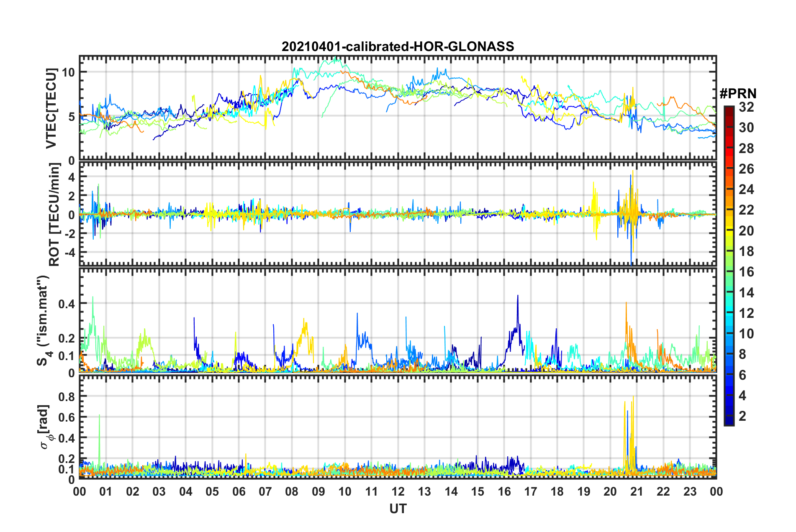Click the sigma-phi [rad] axis label
Screen dimensions: 796x532
[45, 427]
